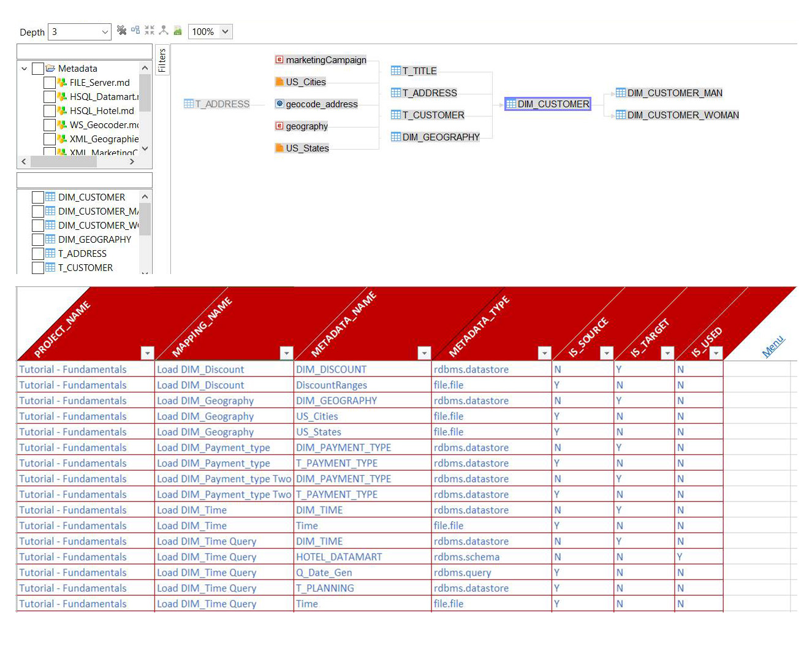Click the filter text box above DIM_CUSTOMER list
This screenshot has height=656, width=812.
85,180
